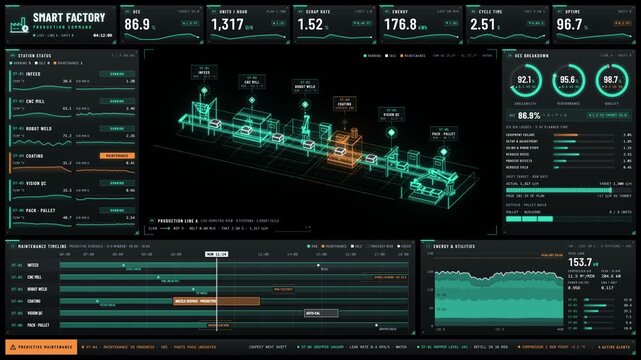The height and width of the screenshot is (360, 641).
Task: Select the orange marker above the Coating machine
Action: 345,122
